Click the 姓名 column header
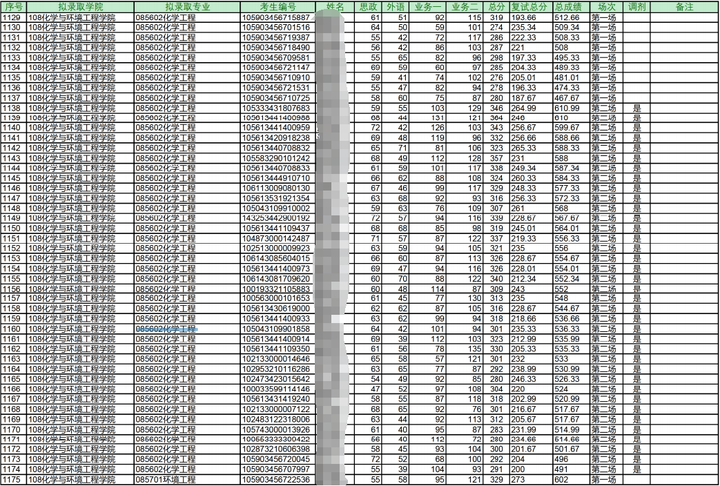The height and width of the screenshot is (486, 720). click(x=335, y=7)
